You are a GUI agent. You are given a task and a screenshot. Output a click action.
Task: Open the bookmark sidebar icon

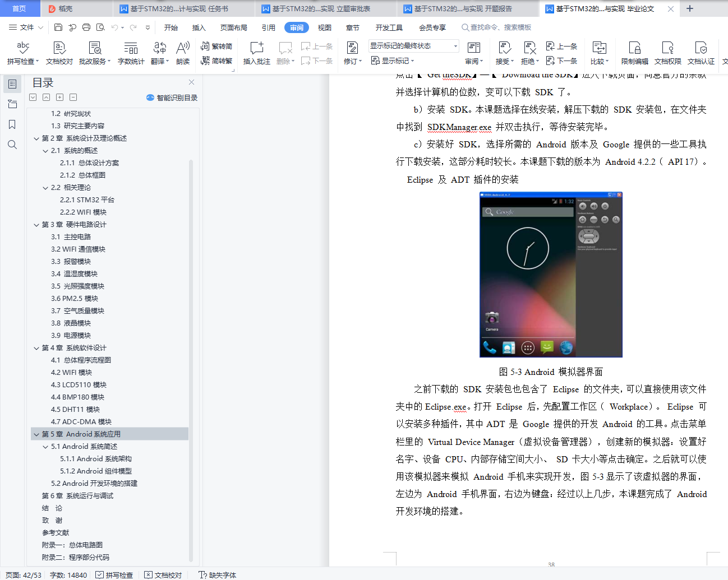click(x=12, y=124)
